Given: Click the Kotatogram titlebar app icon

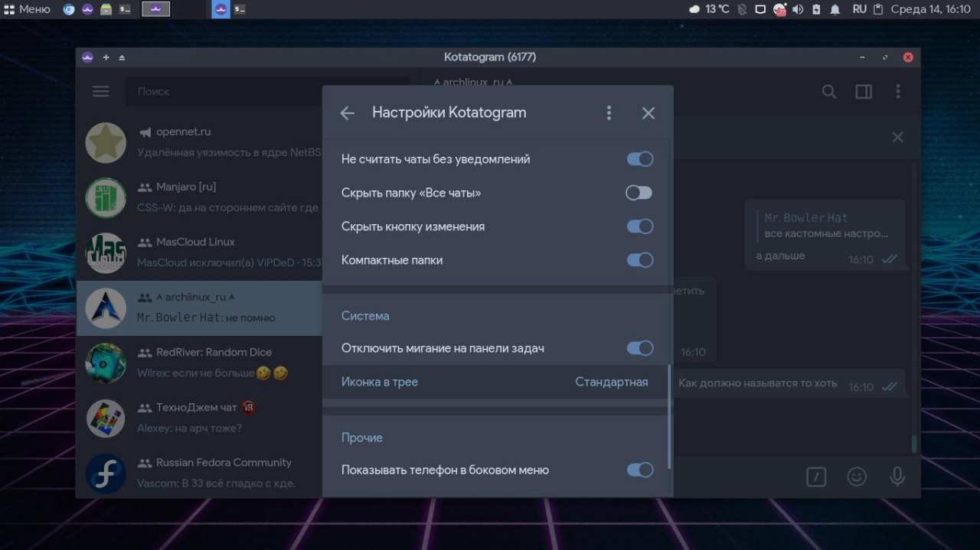Looking at the screenshot, I should point(87,57).
